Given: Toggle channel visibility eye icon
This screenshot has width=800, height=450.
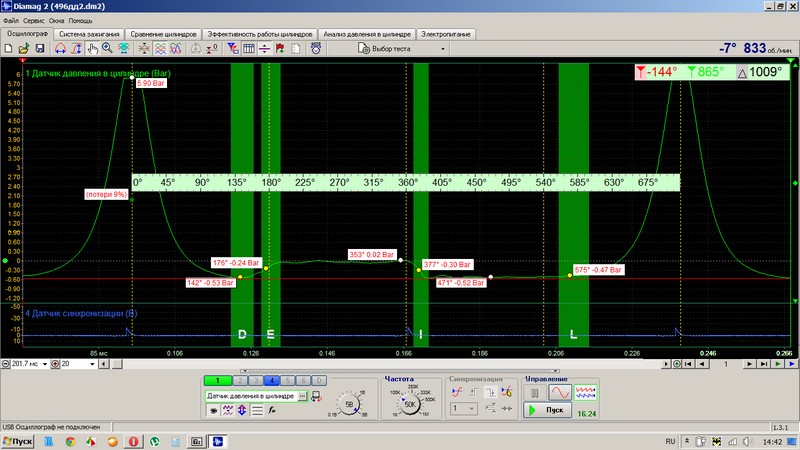Looking at the screenshot, I should [x=213, y=410].
